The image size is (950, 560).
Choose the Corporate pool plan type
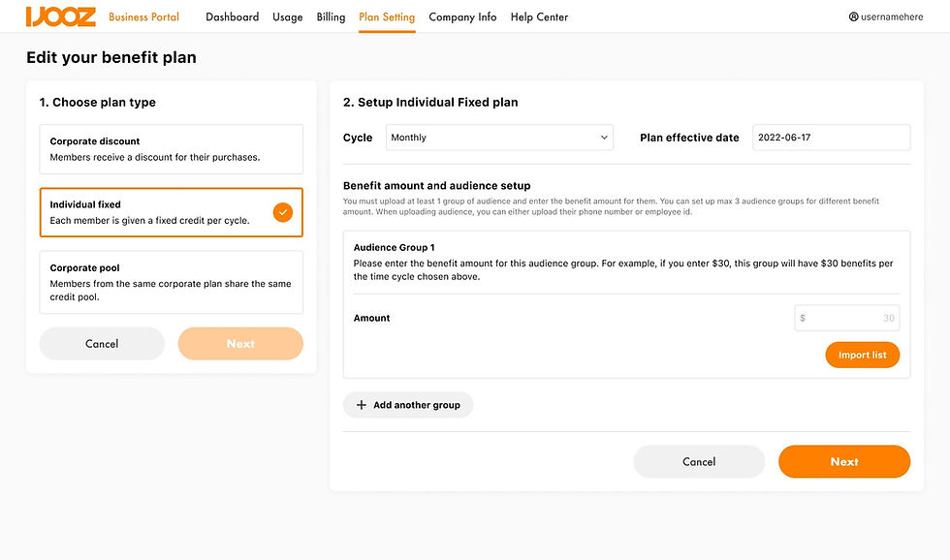pos(171,282)
